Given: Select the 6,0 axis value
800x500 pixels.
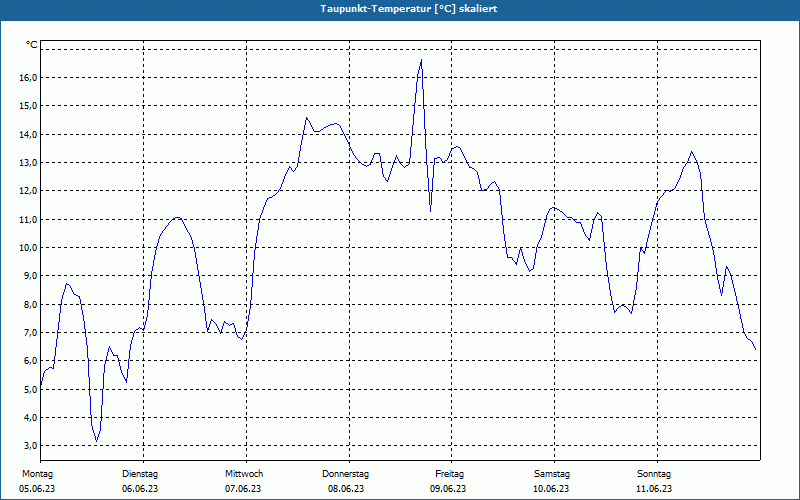Looking at the screenshot, I should [x=31, y=361].
